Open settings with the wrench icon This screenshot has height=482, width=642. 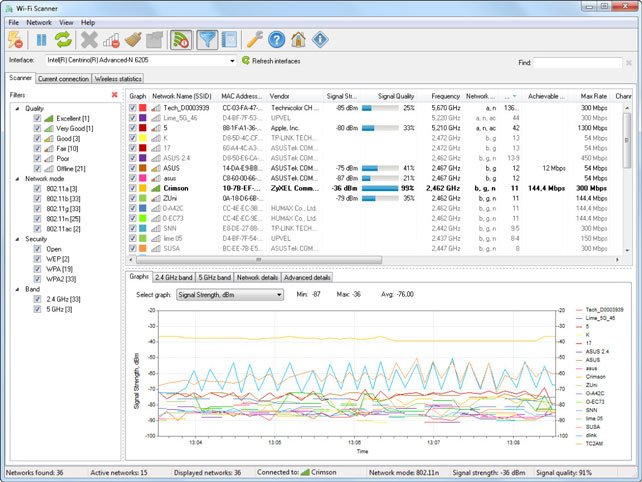[255, 40]
